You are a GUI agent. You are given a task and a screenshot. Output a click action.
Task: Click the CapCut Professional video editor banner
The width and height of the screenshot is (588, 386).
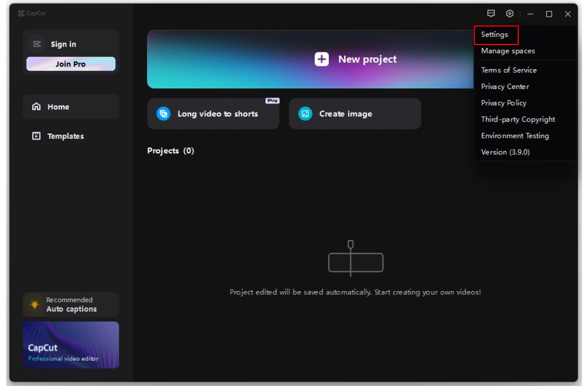71,345
